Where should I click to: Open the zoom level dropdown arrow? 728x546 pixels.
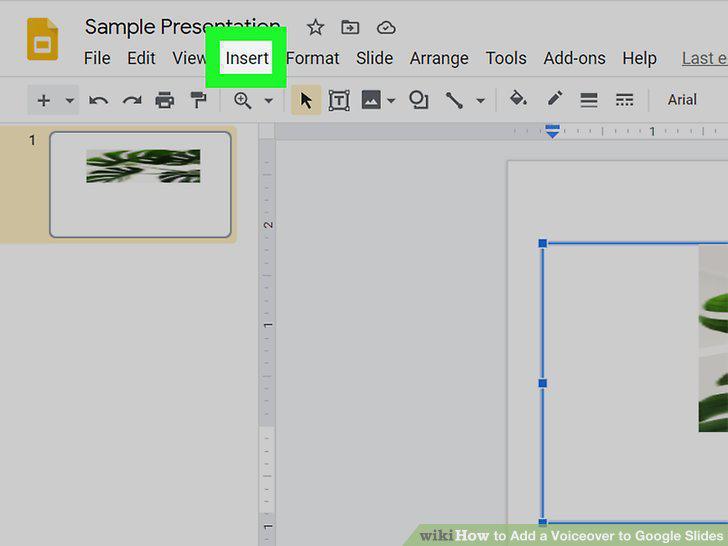tap(268, 100)
